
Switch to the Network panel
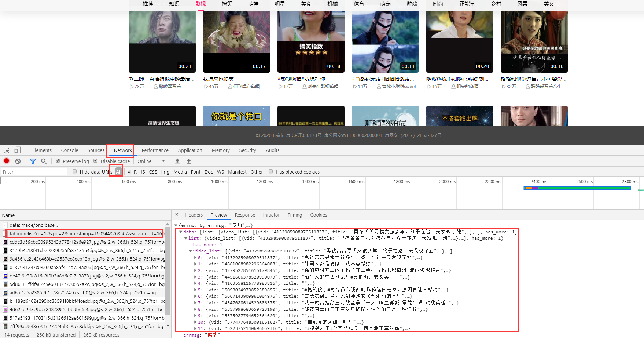pyautogui.click(x=123, y=150)
